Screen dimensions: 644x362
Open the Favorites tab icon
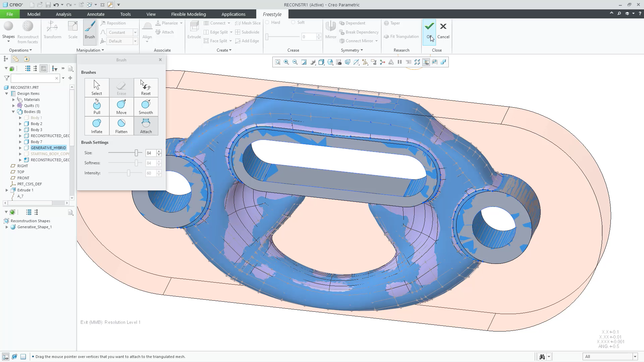click(x=26, y=59)
